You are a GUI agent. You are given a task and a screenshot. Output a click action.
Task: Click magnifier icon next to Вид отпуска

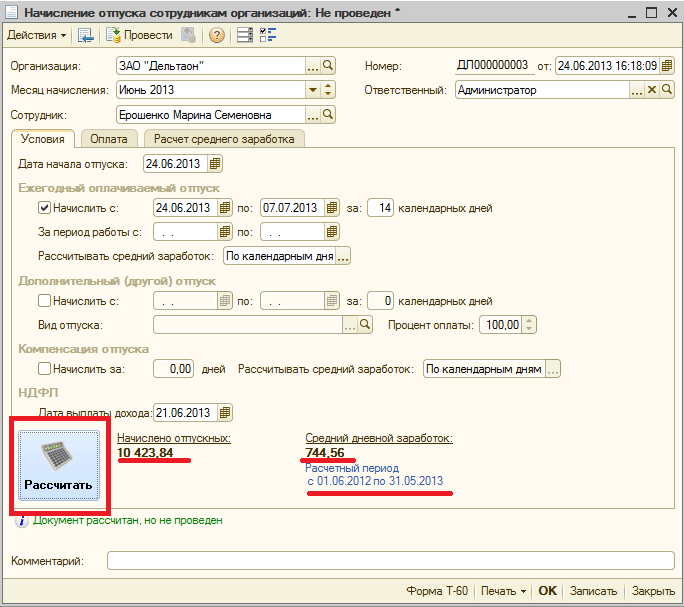pyautogui.click(x=365, y=325)
